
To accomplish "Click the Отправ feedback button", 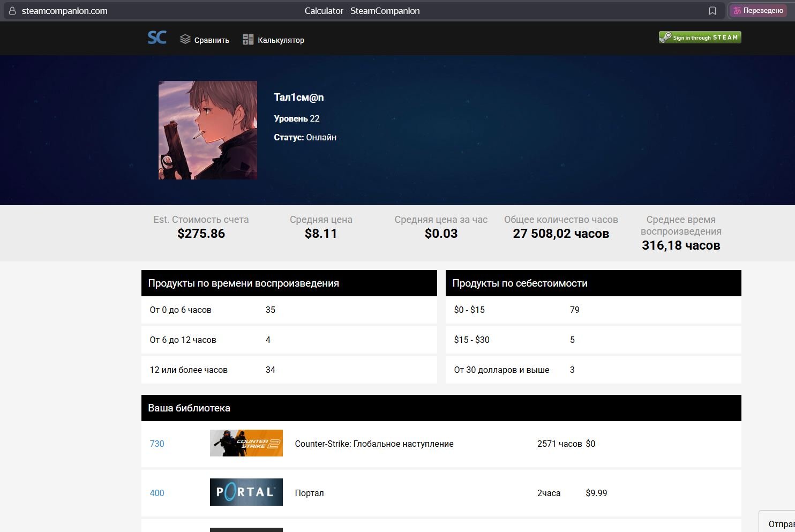I will (x=777, y=521).
